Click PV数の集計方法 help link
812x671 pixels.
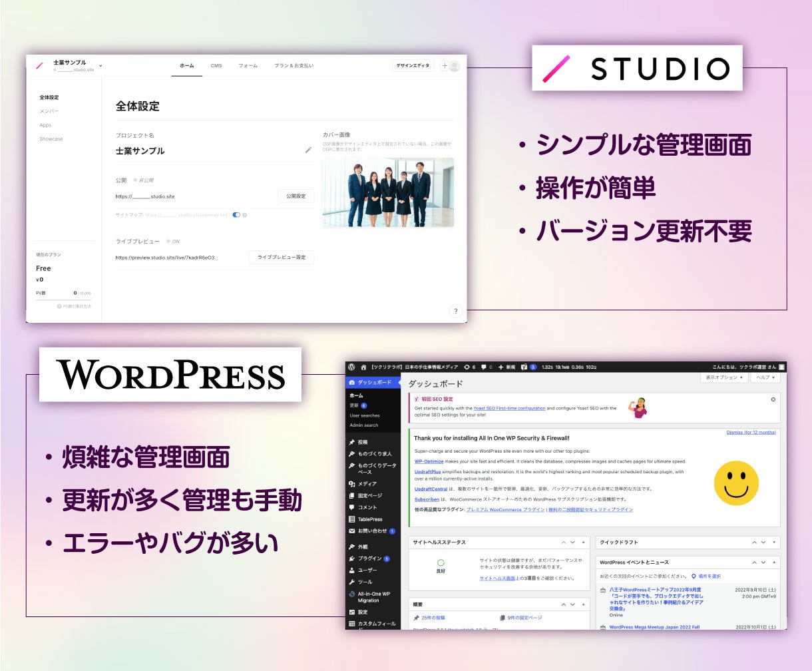[x=74, y=306]
